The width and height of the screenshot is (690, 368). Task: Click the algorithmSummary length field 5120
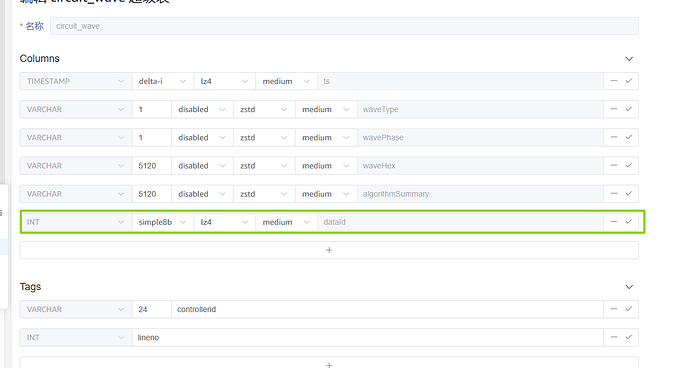coord(151,194)
